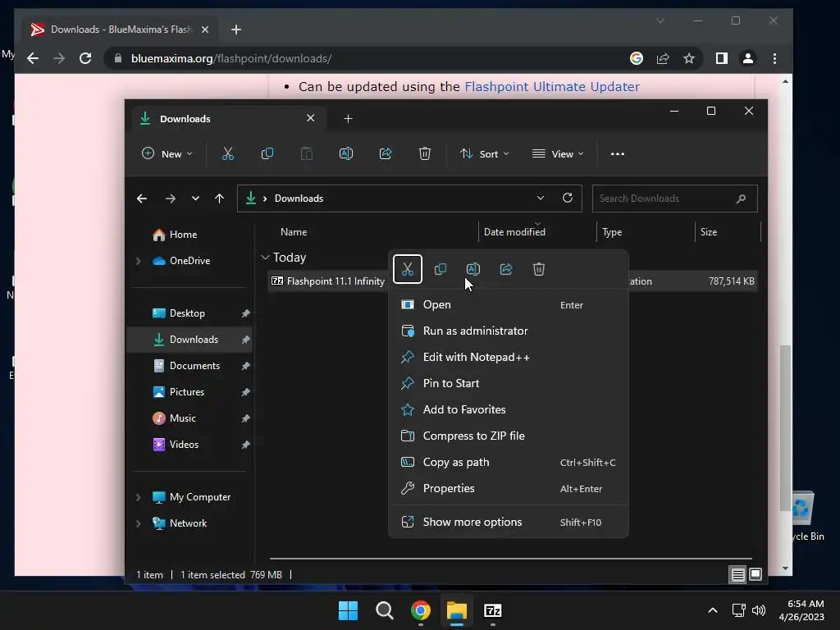Screen dimensions: 840x630
Task: Open Chrome side panel
Action: pyautogui.click(x=722, y=58)
